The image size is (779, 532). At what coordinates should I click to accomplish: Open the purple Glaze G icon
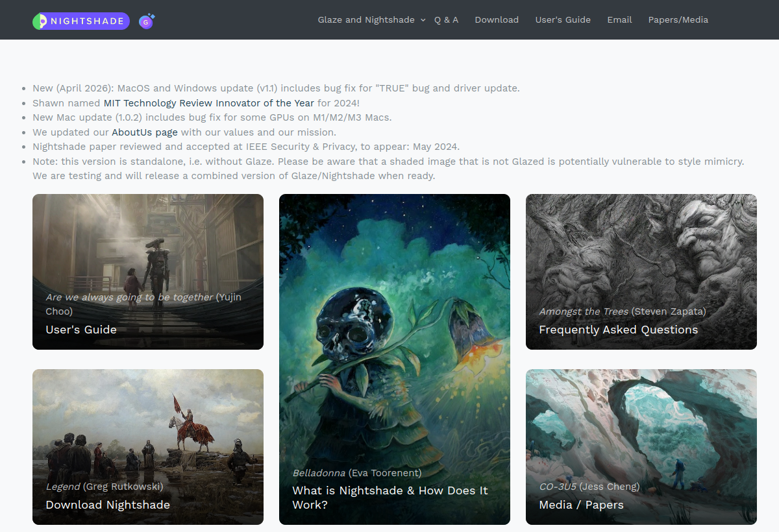pos(147,21)
